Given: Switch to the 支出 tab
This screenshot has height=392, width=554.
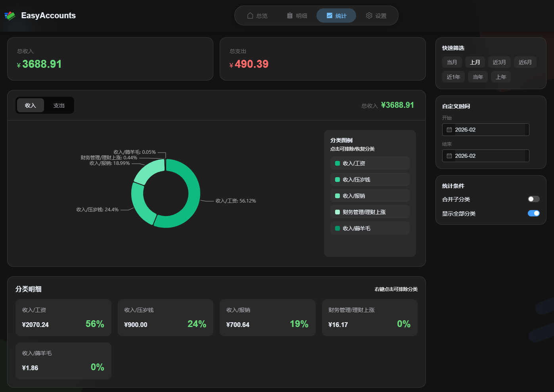Looking at the screenshot, I should point(59,105).
